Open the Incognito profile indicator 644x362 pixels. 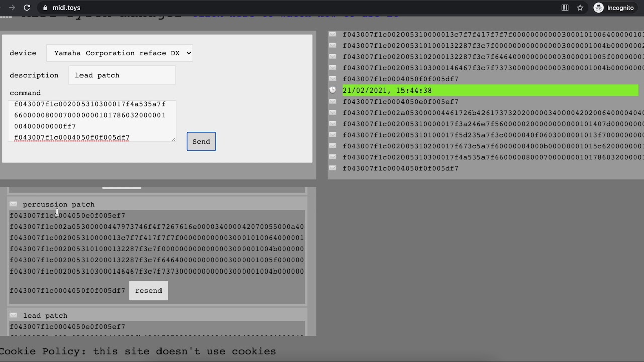coord(614,8)
